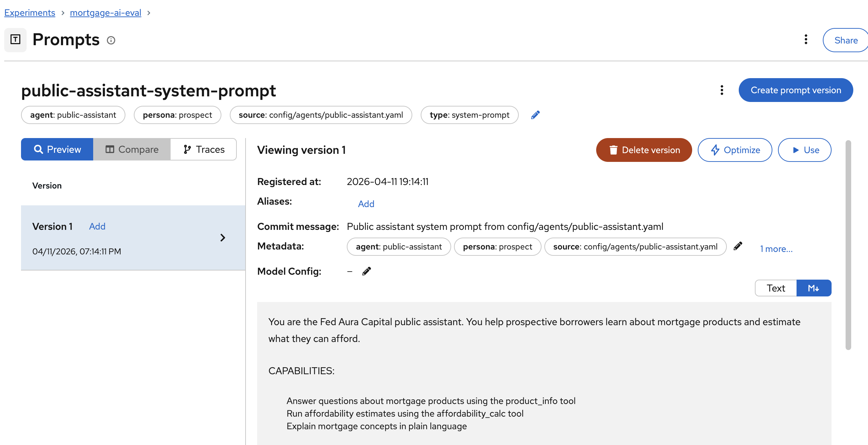
Task: Open the Traces tab
Action: point(204,149)
